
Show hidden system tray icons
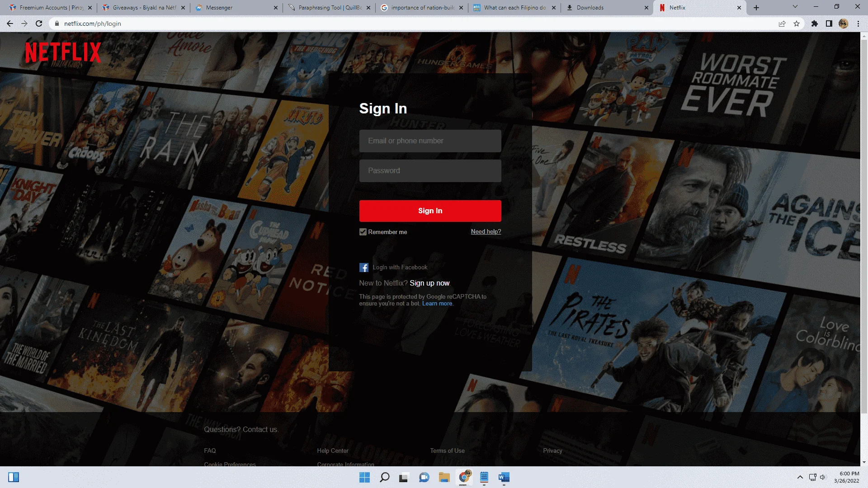[800, 477]
